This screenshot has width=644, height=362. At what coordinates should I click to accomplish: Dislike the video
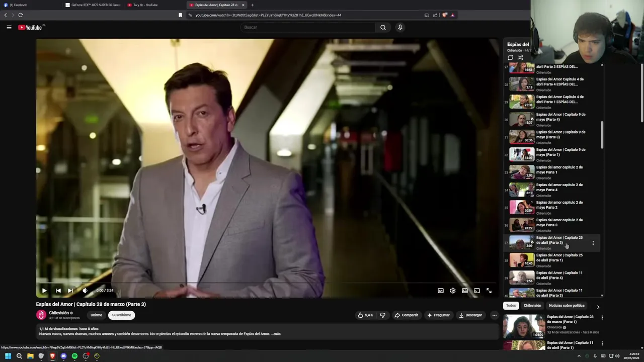[383, 315]
